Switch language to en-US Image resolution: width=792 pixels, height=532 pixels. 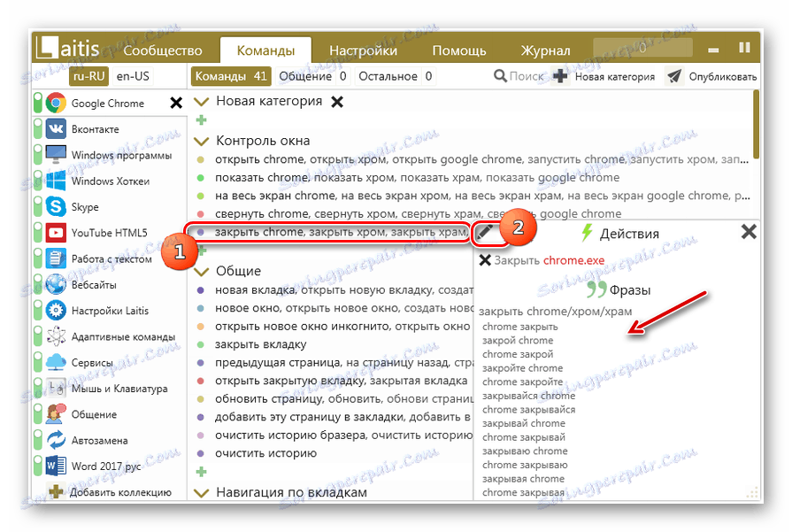133,76
